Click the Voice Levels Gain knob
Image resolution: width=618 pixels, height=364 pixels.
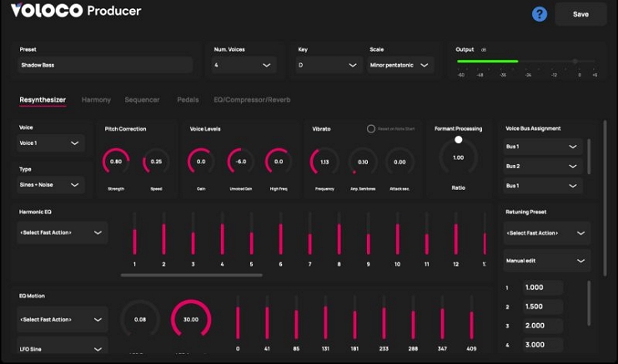coord(201,162)
